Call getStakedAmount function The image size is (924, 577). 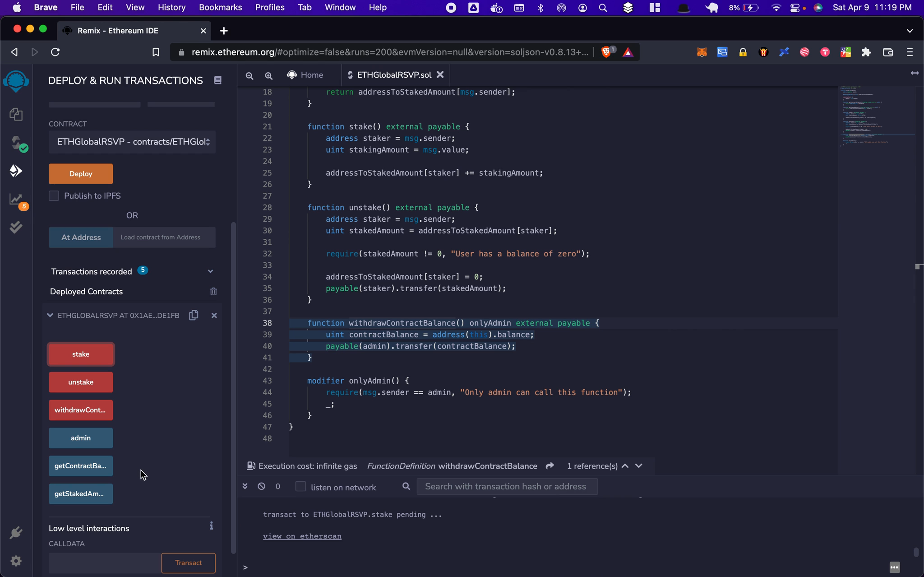pyautogui.click(x=81, y=494)
